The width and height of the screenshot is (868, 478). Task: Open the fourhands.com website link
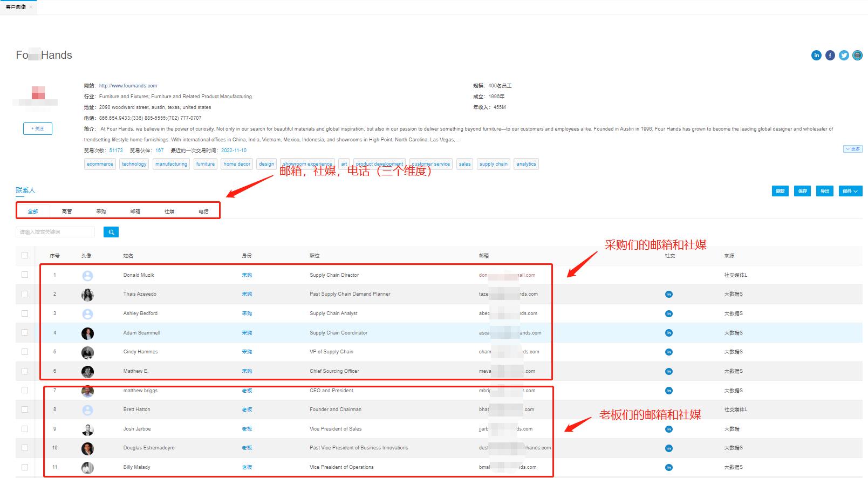128,86
